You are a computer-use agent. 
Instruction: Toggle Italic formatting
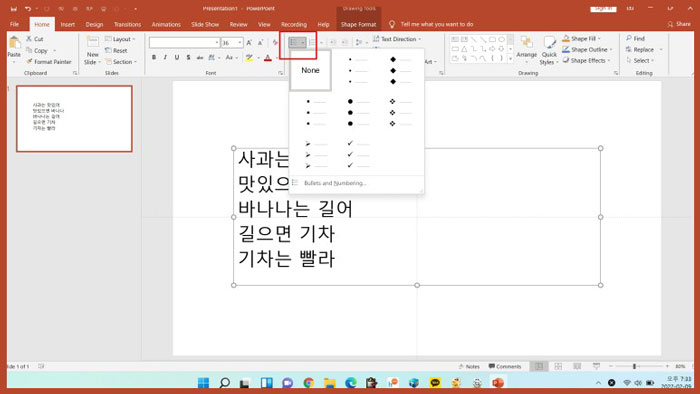click(x=165, y=58)
